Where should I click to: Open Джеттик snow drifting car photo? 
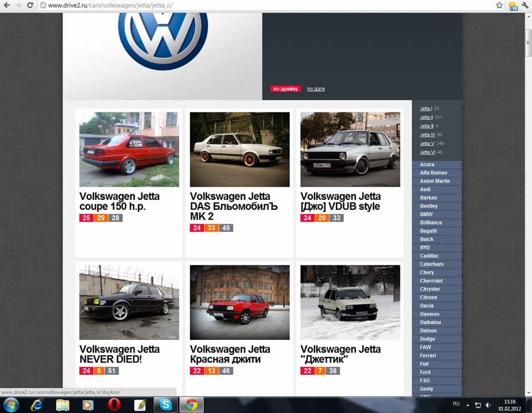[x=350, y=302]
